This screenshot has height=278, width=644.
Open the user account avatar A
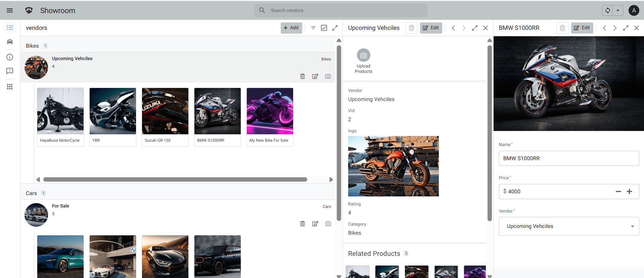[x=634, y=10]
